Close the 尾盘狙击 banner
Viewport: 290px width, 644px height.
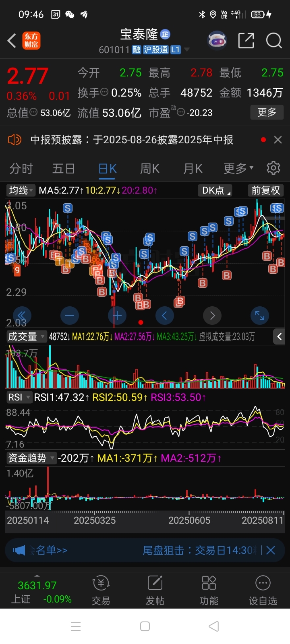pyautogui.click(x=271, y=550)
